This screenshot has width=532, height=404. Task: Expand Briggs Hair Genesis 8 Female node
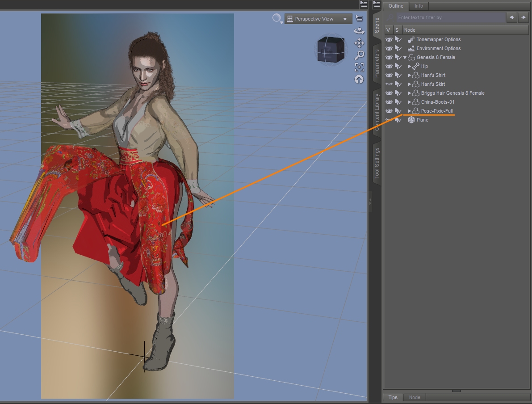tap(410, 93)
